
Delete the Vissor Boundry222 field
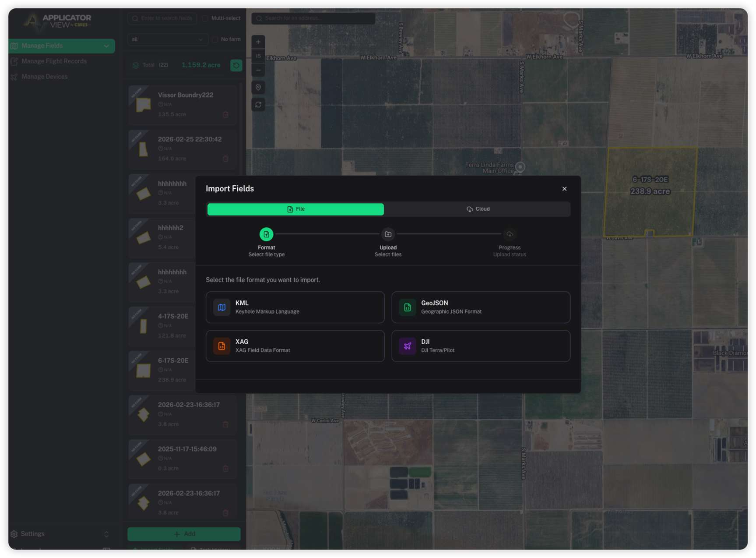(225, 115)
